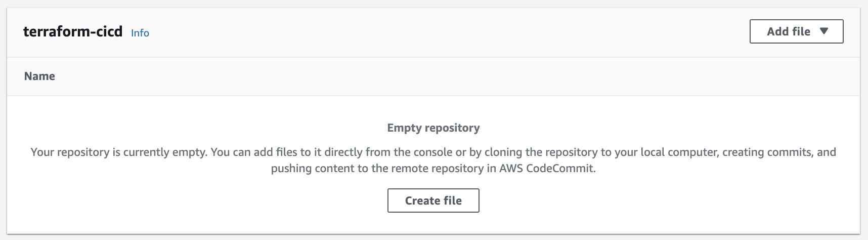Click the 'Add file' text label

pos(788,31)
